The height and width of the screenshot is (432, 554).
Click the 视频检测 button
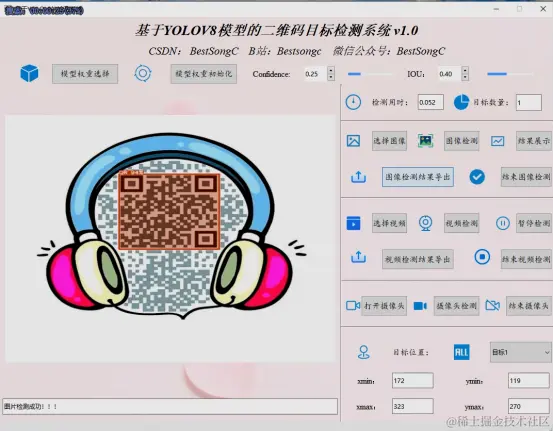coord(462,223)
